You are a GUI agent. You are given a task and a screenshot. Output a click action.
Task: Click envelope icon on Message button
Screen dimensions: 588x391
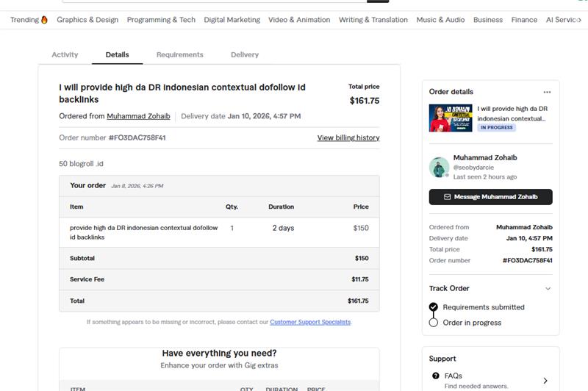pyautogui.click(x=447, y=197)
